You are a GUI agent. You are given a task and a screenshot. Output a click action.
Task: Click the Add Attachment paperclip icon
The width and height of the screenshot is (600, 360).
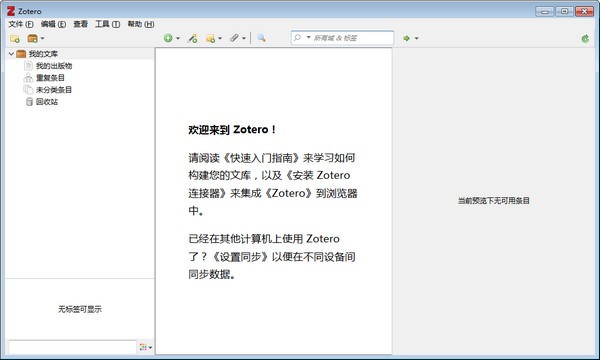[234, 38]
